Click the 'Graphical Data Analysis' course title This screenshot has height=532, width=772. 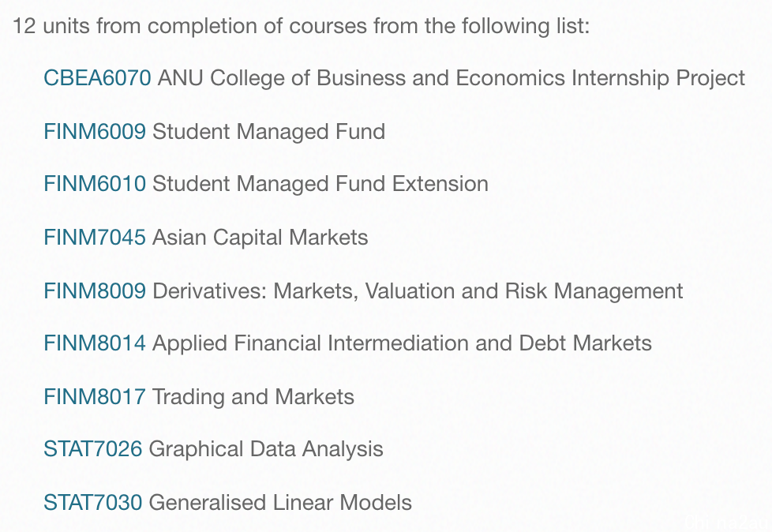point(266,449)
